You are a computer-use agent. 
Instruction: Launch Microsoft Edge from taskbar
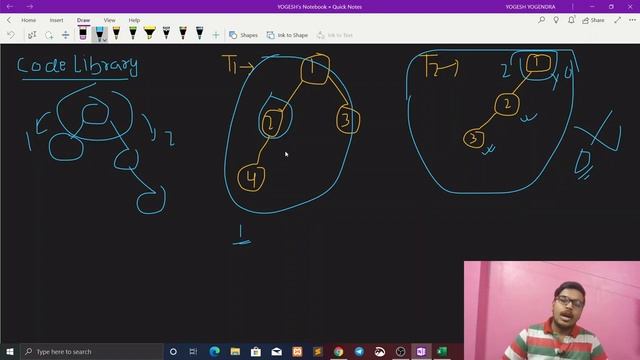click(214, 351)
